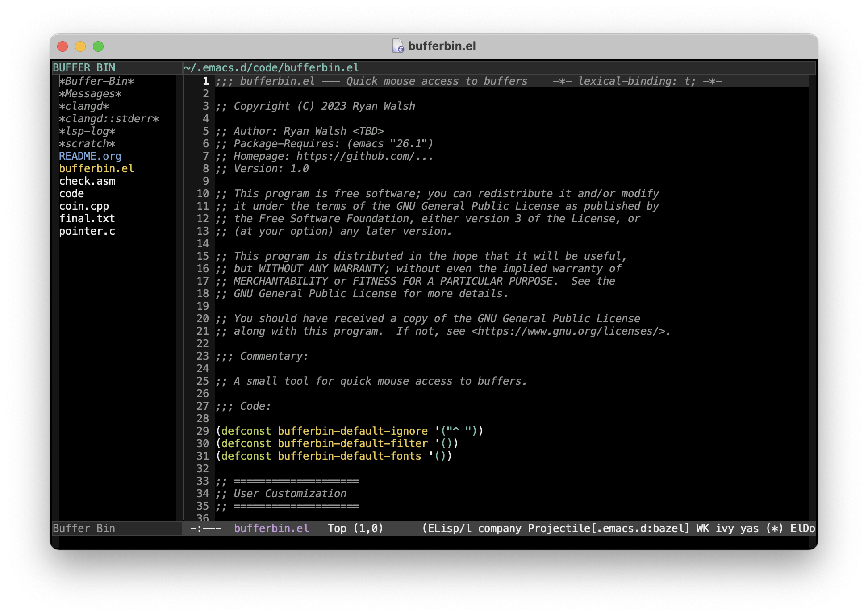Switch to coin.cpp buffer
868x616 pixels.
click(x=84, y=206)
